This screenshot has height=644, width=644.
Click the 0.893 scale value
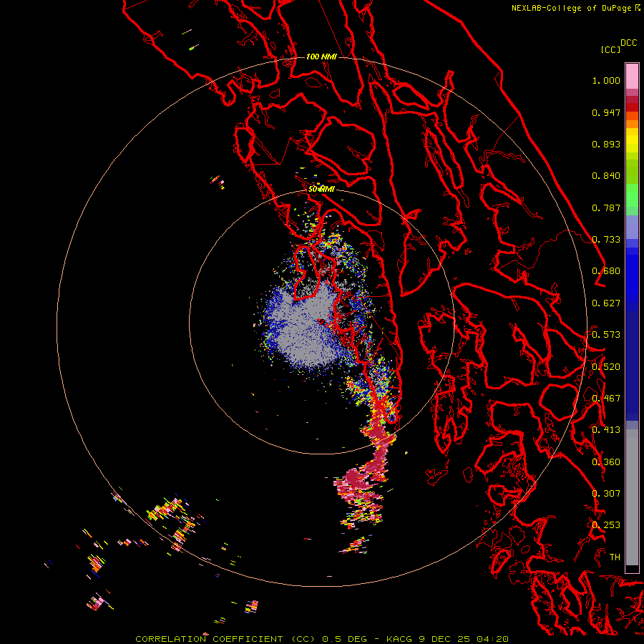click(x=606, y=144)
